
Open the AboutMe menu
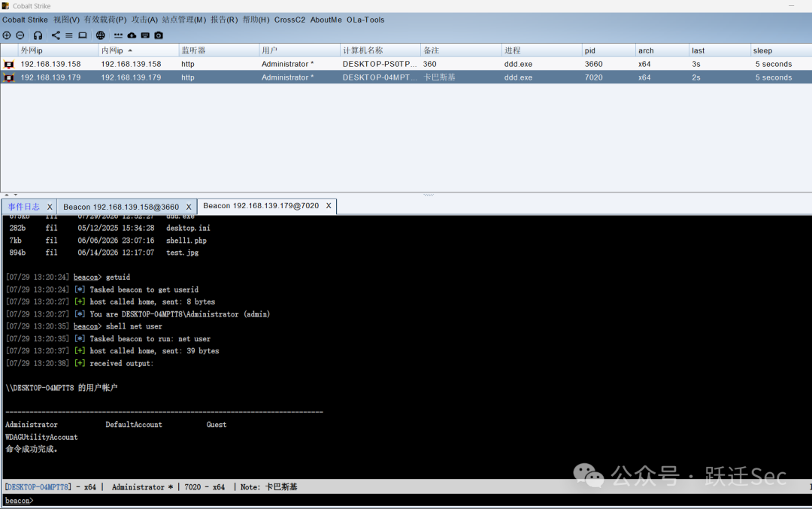coord(326,20)
